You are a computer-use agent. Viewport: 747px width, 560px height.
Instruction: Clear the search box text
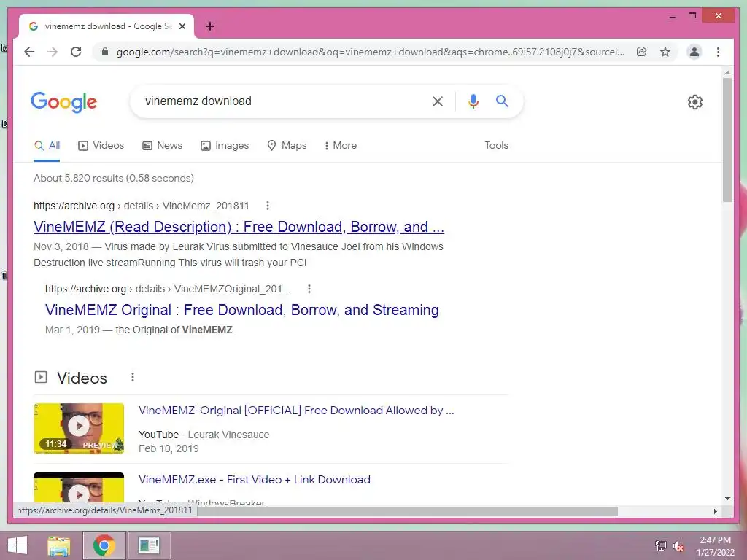point(438,101)
